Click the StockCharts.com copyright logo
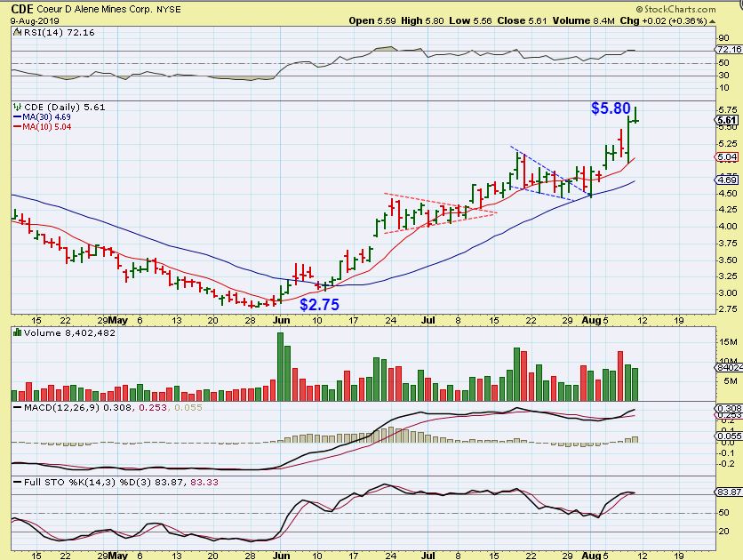 tap(675, 9)
